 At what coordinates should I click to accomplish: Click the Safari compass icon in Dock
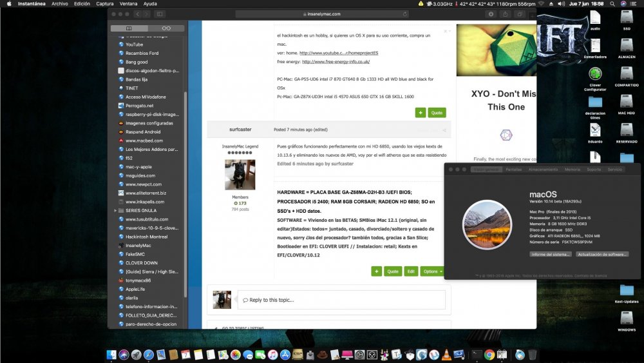point(149,355)
